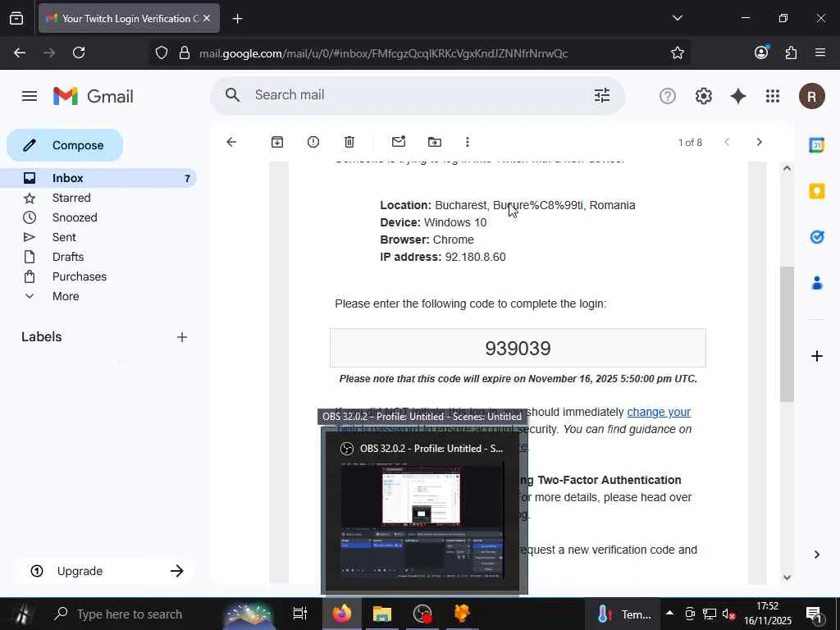840x630 pixels.
Task: Select the verification code 939039
Action: click(518, 348)
